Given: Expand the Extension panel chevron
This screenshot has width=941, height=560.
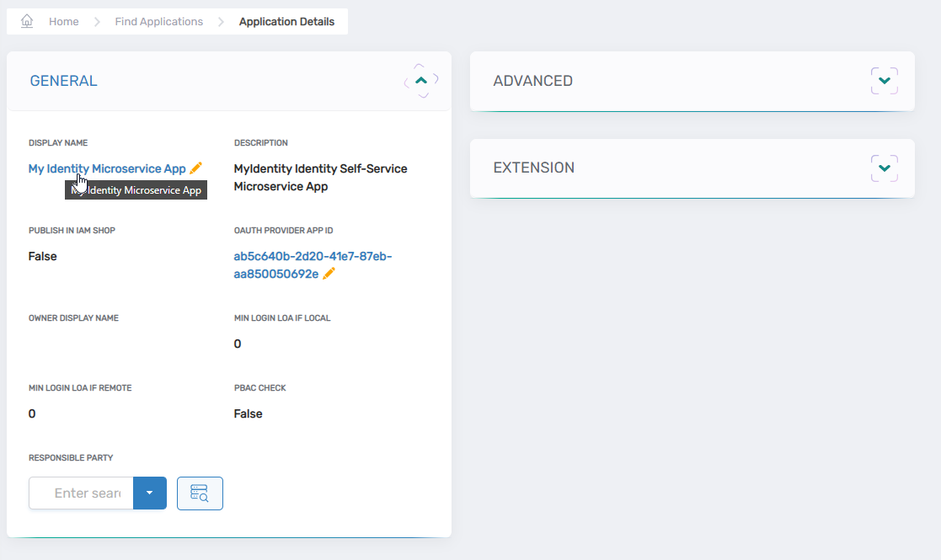Looking at the screenshot, I should pos(884,168).
